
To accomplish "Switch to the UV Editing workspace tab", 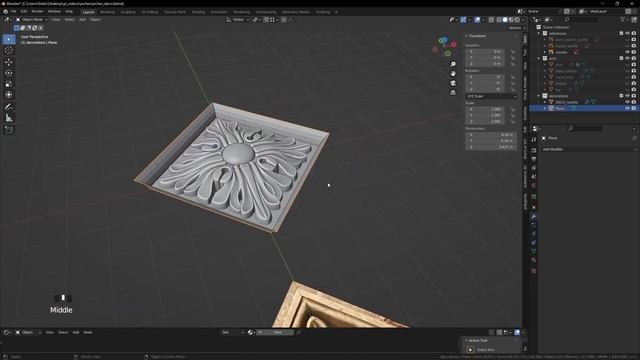I will [x=149, y=12].
